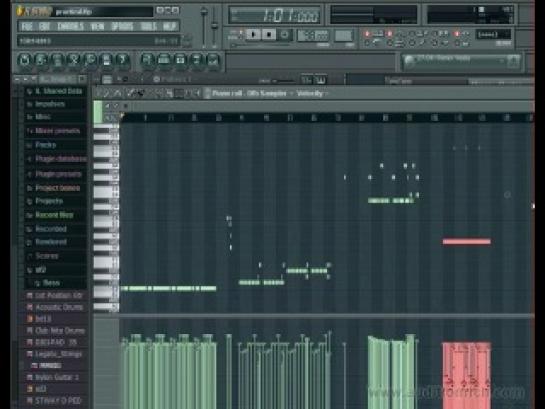The width and height of the screenshot is (545, 409).
Task: Click the hint bar below the menu bar
Action: click(x=98, y=41)
